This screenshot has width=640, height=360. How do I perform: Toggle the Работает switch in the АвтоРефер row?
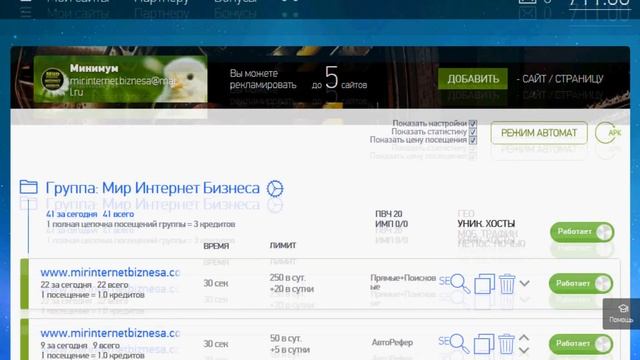click(x=581, y=344)
